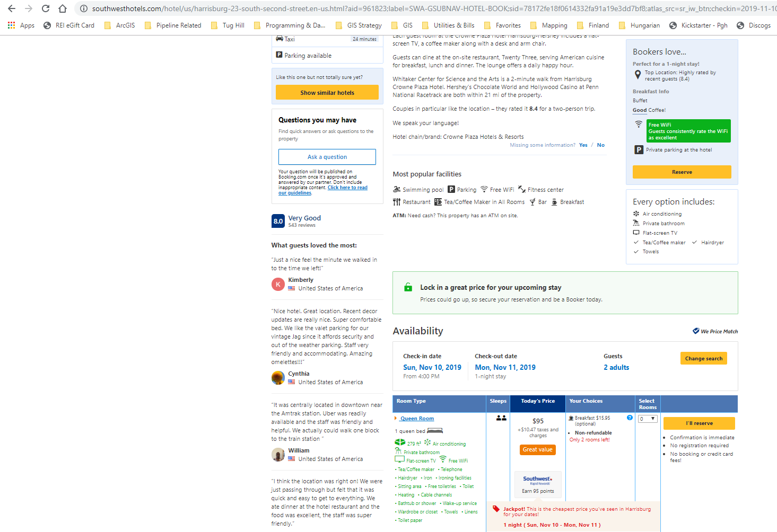Open Hungarian bookmark folder
The image size is (777, 532).
pos(639,25)
